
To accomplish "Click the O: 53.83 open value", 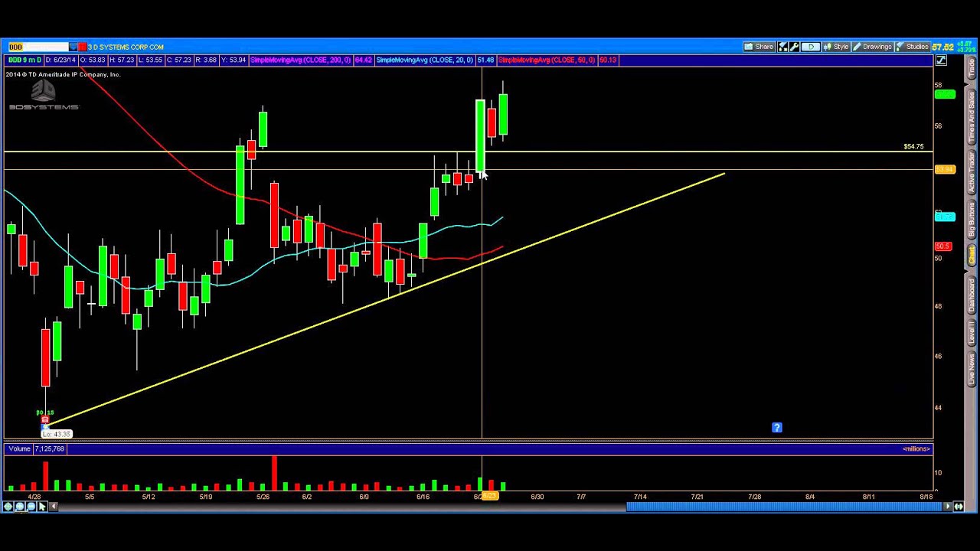I will tap(93, 60).
